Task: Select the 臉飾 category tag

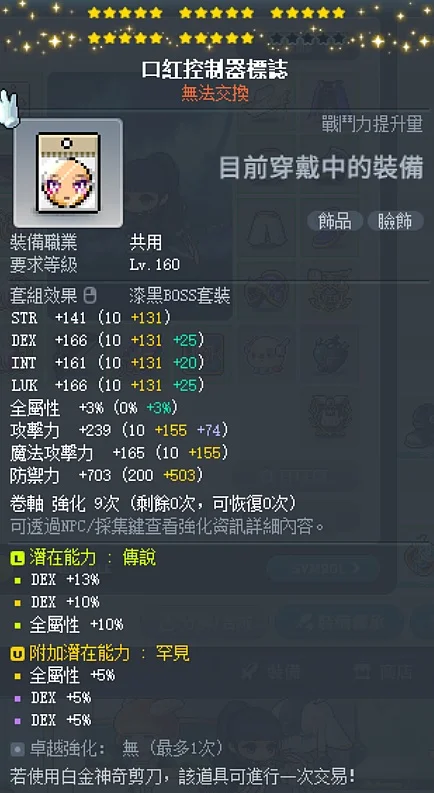Action: pos(395,221)
